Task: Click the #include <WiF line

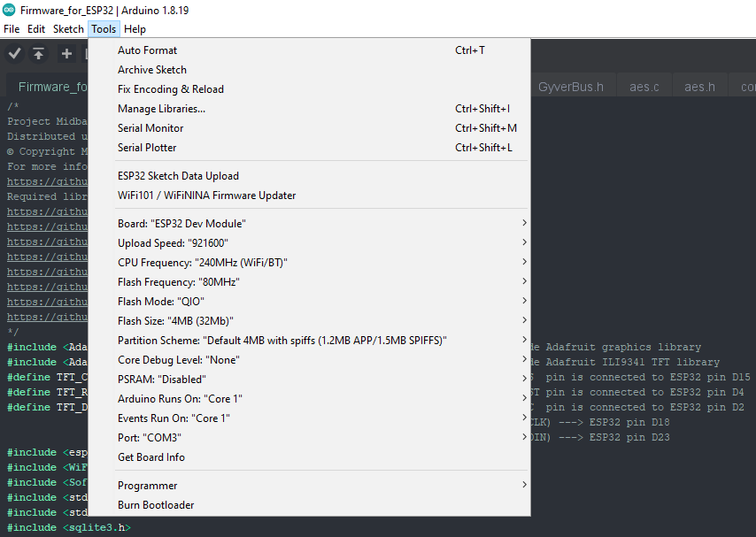Action: 47,467
